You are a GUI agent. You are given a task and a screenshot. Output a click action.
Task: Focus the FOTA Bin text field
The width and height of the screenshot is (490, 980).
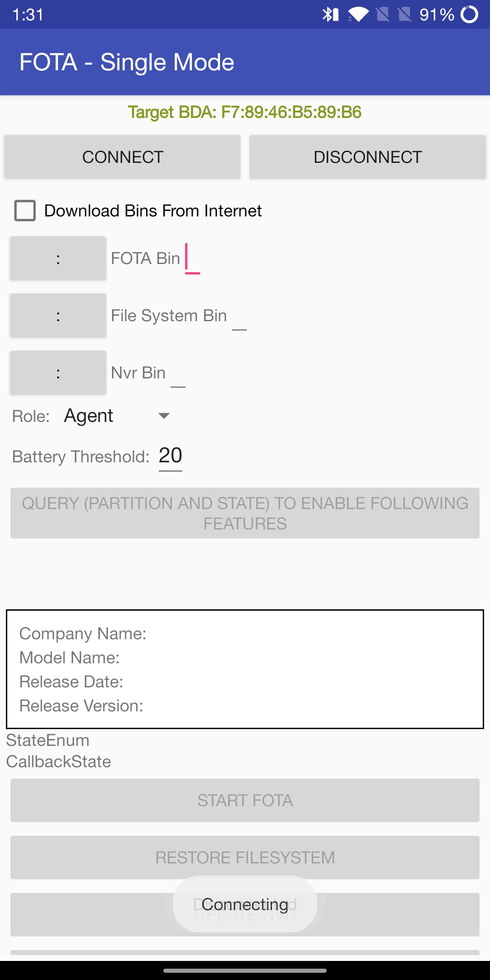[x=192, y=259]
